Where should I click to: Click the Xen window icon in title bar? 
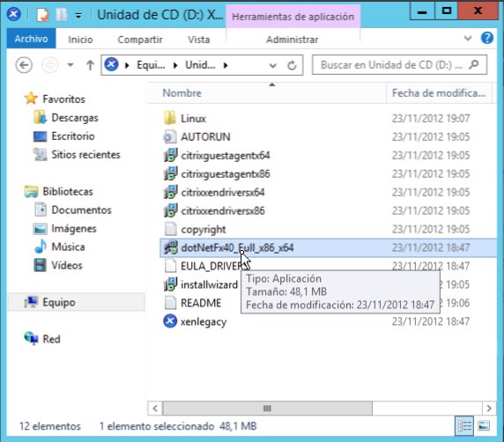tap(14, 14)
